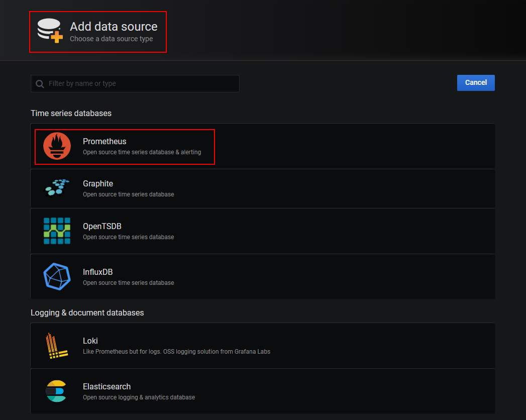The width and height of the screenshot is (526, 420).
Task: Open the Prometheus data source title
Action: [104, 142]
